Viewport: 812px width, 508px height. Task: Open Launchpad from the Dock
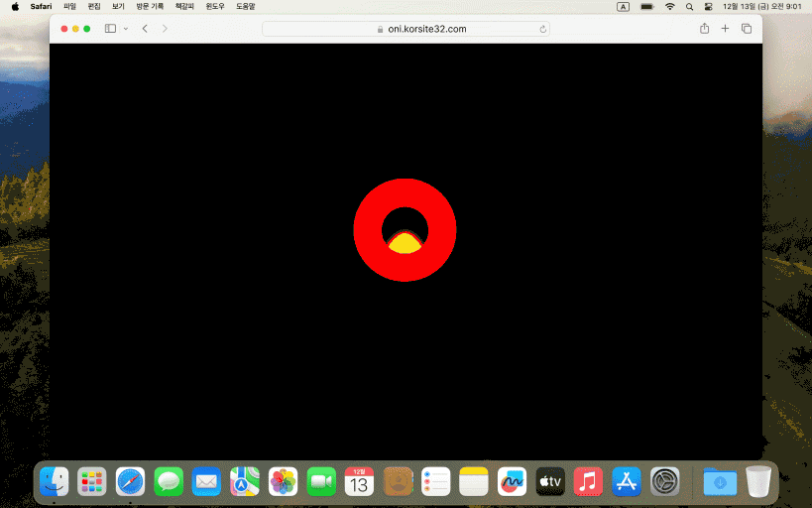point(92,481)
